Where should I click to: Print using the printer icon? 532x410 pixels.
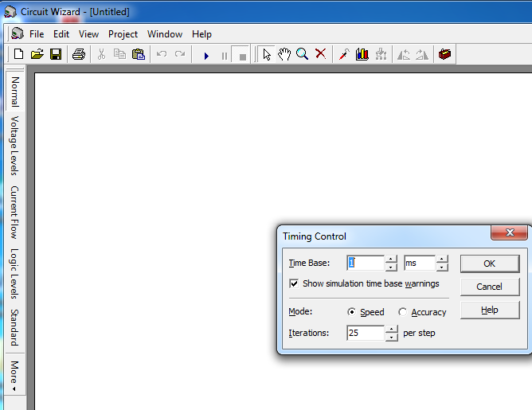coord(79,54)
